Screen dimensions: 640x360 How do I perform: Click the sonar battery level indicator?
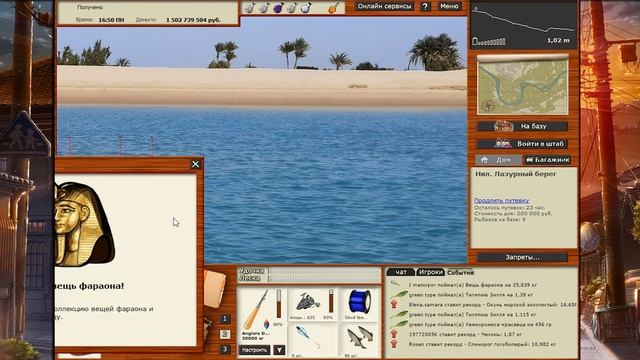click(489, 41)
